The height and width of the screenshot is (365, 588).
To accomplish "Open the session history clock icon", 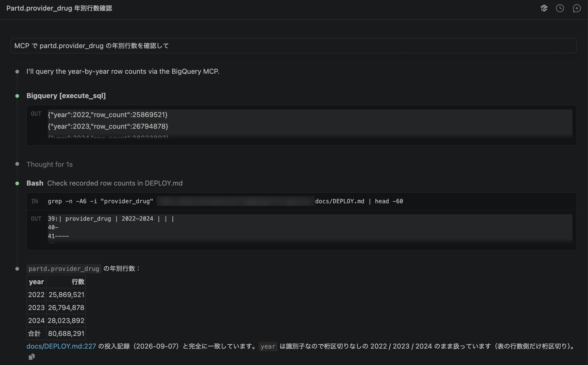I will tap(560, 8).
